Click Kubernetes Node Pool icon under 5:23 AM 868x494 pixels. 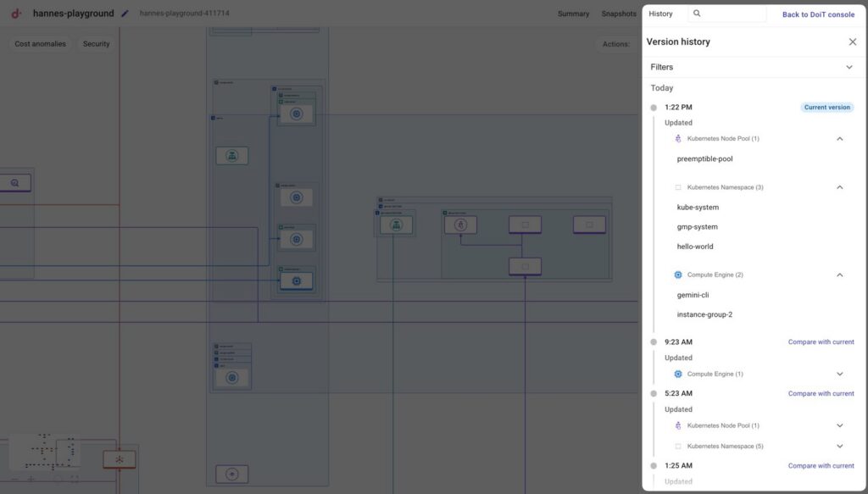678,425
